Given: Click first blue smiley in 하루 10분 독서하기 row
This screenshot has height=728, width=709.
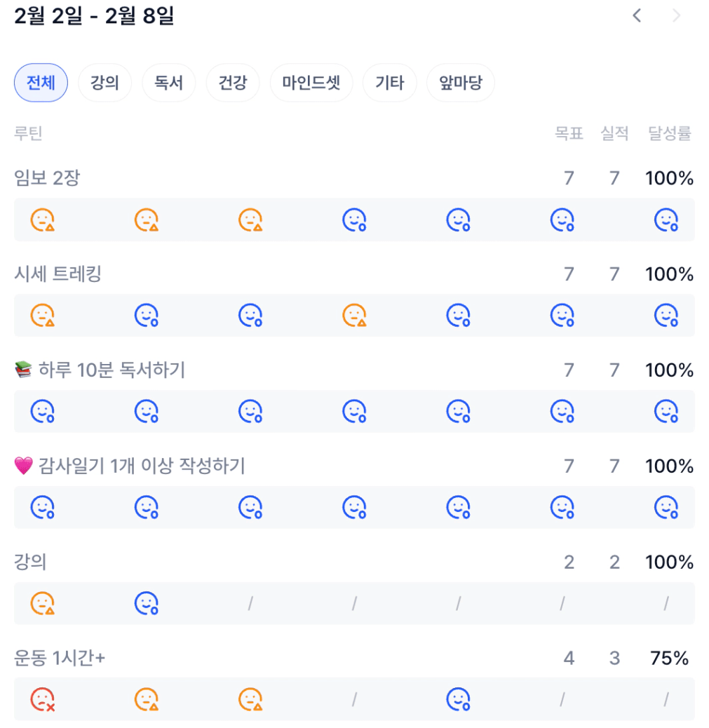Looking at the screenshot, I should click(x=43, y=412).
